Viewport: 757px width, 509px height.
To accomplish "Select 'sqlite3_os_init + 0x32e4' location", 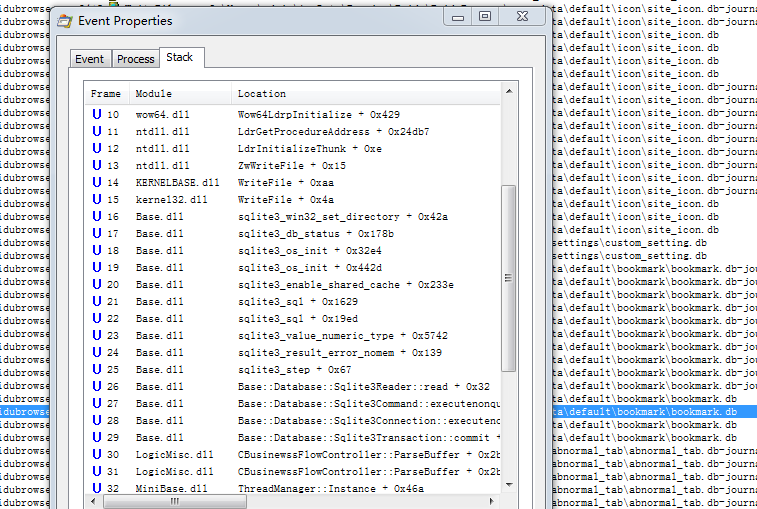I will coord(309,251).
